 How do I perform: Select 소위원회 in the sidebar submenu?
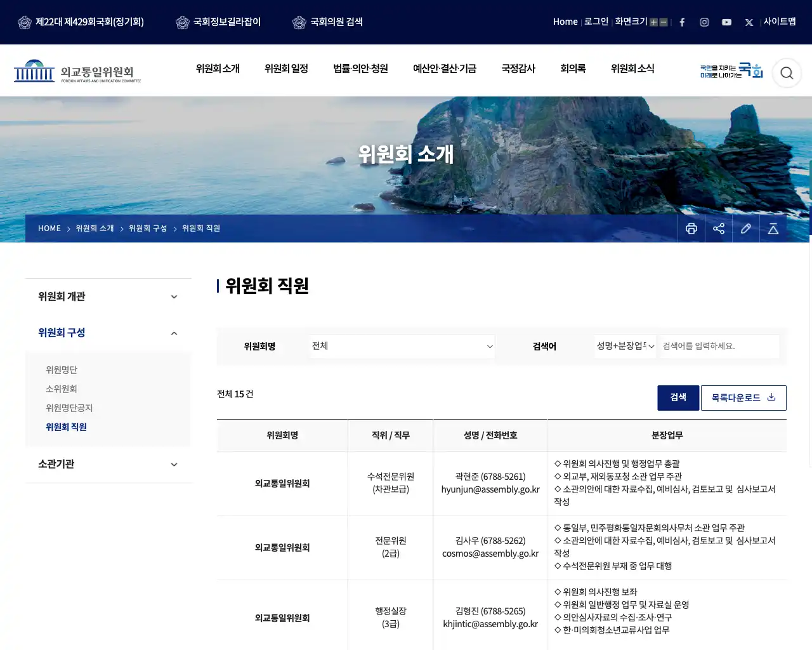tap(62, 389)
